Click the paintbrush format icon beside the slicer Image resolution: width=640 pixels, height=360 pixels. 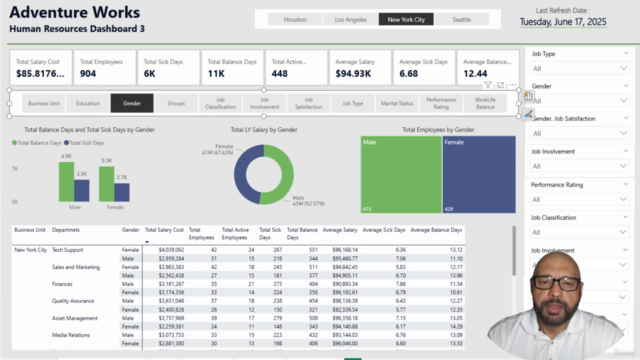pos(528,114)
